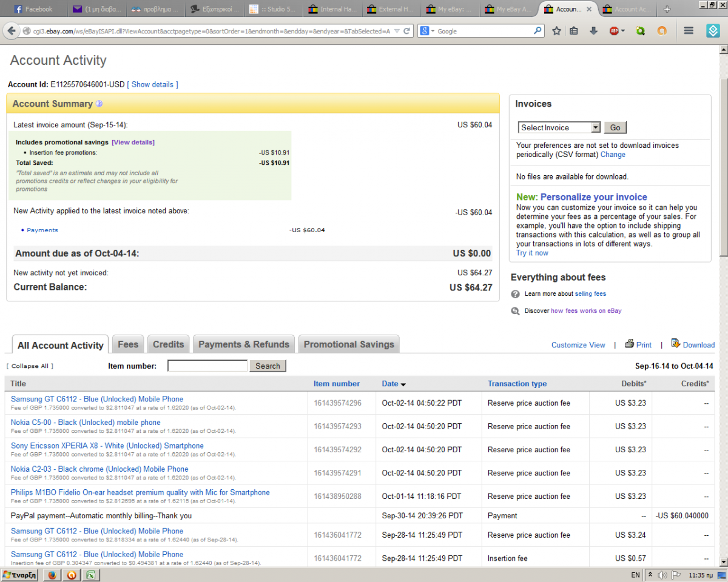The width and height of the screenshot is (728, 582).
Task: Open a new tab with the plus button
Action: point(667,9)
